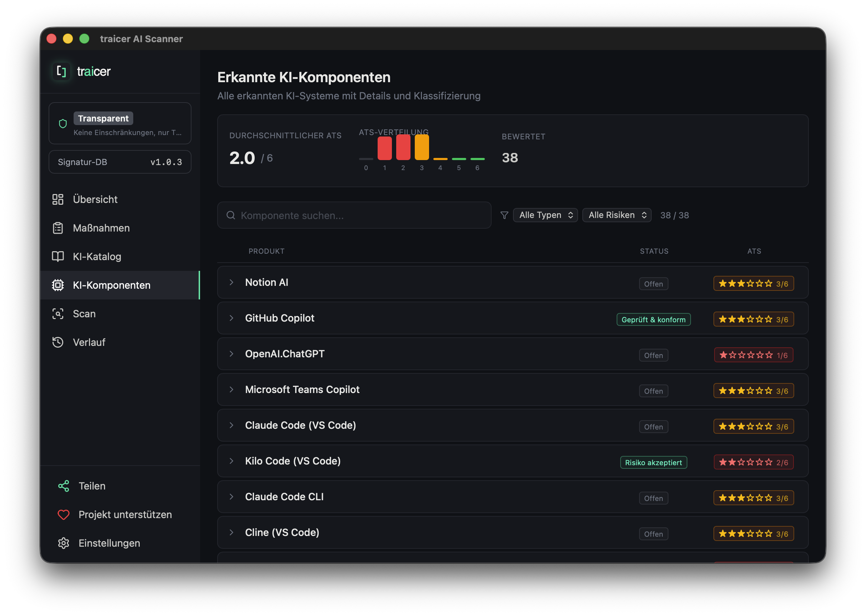Expand the Kilo Code (VS Code) row chevron
This screenshot has height=616, width=866.
click(x=231, y=461)
